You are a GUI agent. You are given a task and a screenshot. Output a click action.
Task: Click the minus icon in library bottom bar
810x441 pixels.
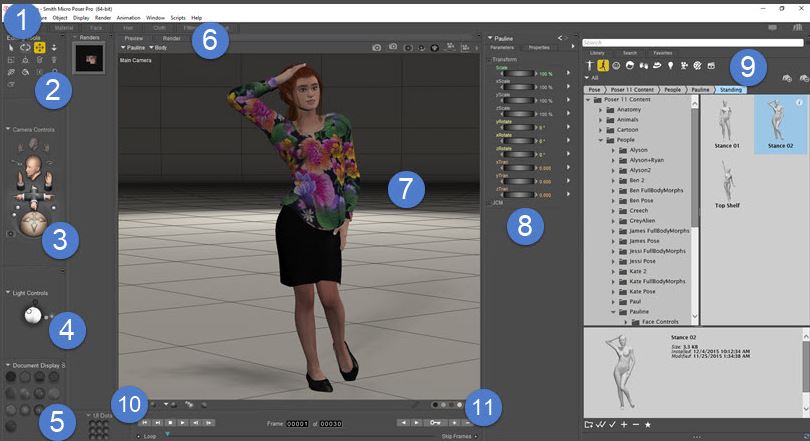click(x=636, y=424)
